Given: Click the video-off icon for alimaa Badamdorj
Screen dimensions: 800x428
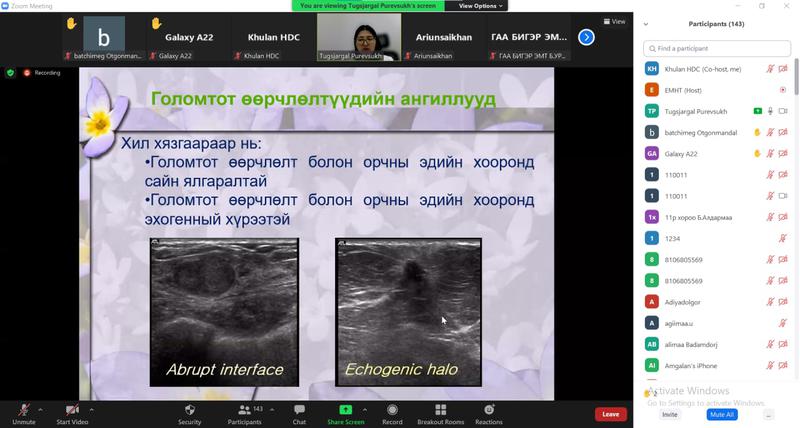Looking at the screenshot, I should (783, 344).
